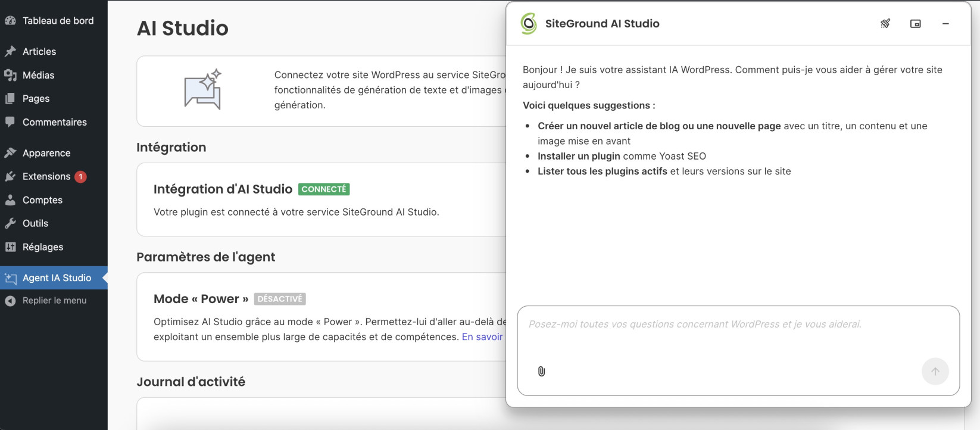The width and height of the screenshot is (980, 430).
Task: Clear the chat with the broom icon
Action: pyautogui.click(x=885, y=24)
